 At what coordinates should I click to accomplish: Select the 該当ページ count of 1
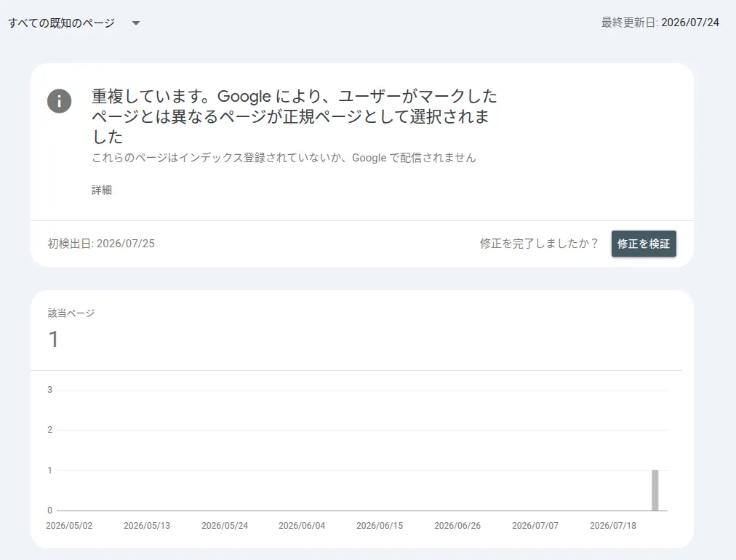click(x=54, y=339)
